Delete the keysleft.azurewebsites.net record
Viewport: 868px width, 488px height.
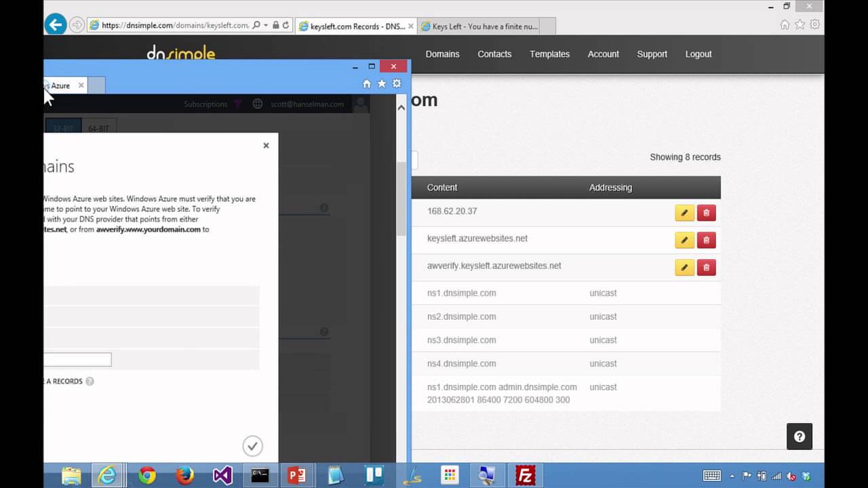706,240
